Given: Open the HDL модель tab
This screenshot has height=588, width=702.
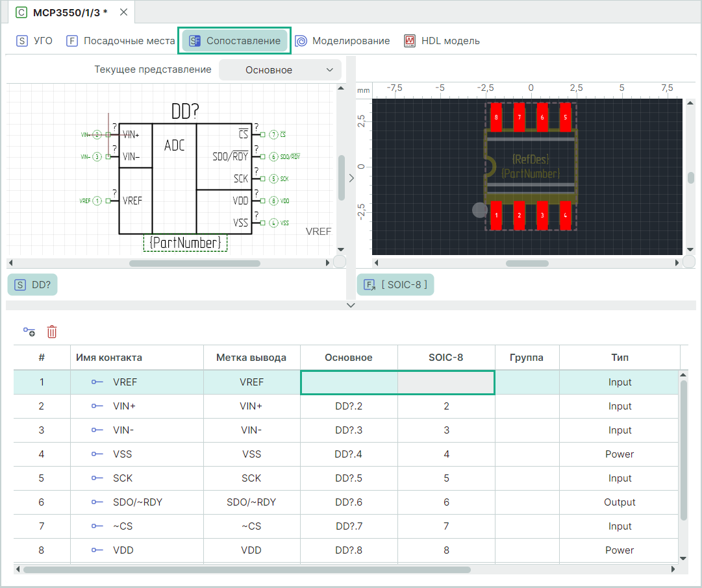Looking at the screenshot, I should click(442, 41).
